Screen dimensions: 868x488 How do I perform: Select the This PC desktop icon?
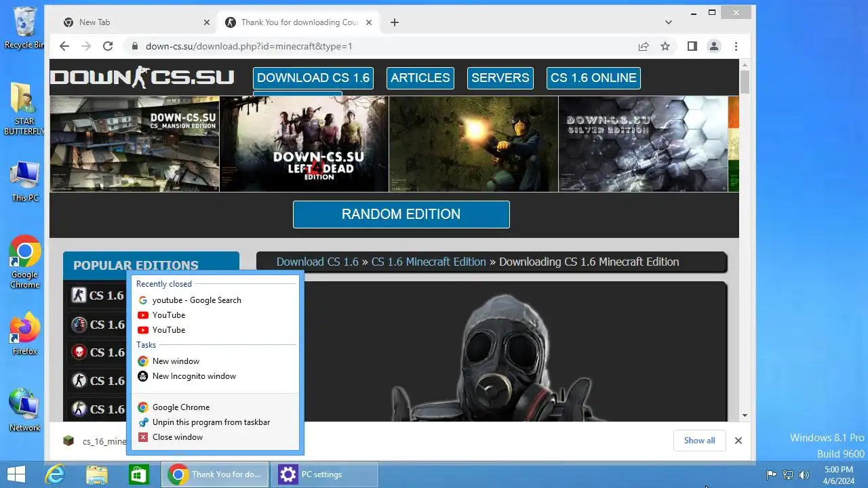coord(24,182)
